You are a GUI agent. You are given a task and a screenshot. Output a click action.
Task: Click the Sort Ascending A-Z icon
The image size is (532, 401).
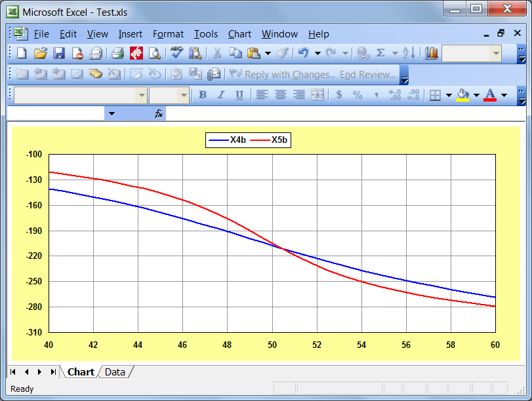pos(409,53)
